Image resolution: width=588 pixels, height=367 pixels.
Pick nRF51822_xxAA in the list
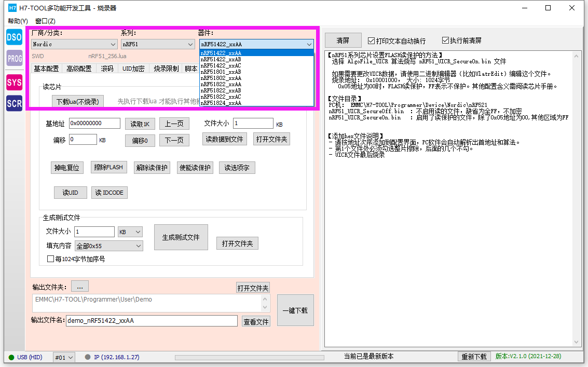(256, 84)
